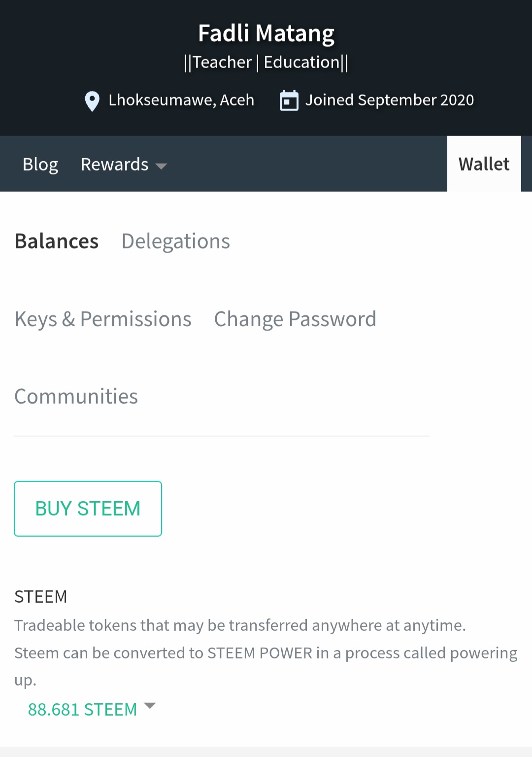The width and height of the screenshot is (532, 757).
Task: Select the Wallet tab
Action: pyautogui.click(x=484, y=164)
